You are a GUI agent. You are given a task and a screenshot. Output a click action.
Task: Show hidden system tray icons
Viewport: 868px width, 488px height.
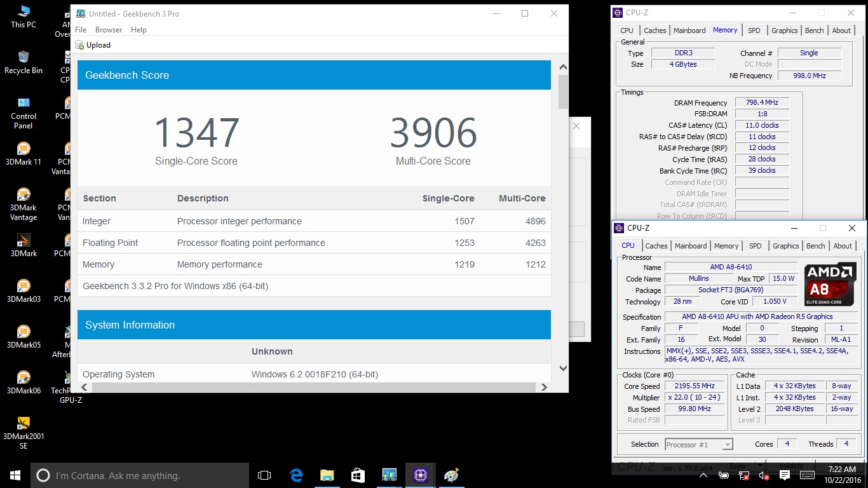point(704,475)
